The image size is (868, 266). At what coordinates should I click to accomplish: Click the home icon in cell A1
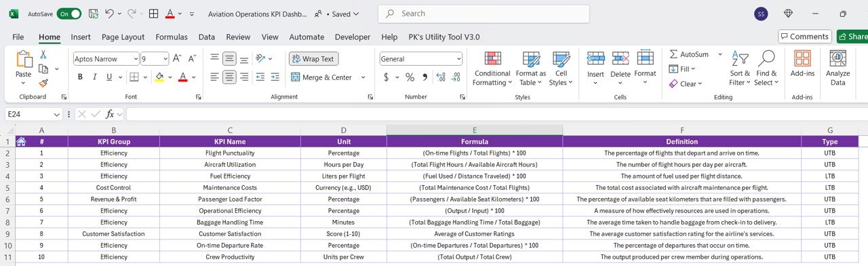pyautogui.click(x=21, y=142)
